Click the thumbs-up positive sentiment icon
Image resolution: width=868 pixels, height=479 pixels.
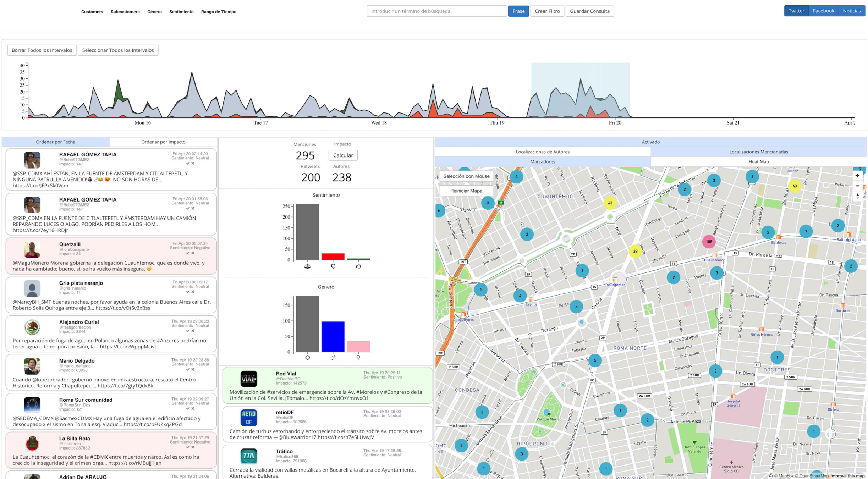tap(358, 266)
